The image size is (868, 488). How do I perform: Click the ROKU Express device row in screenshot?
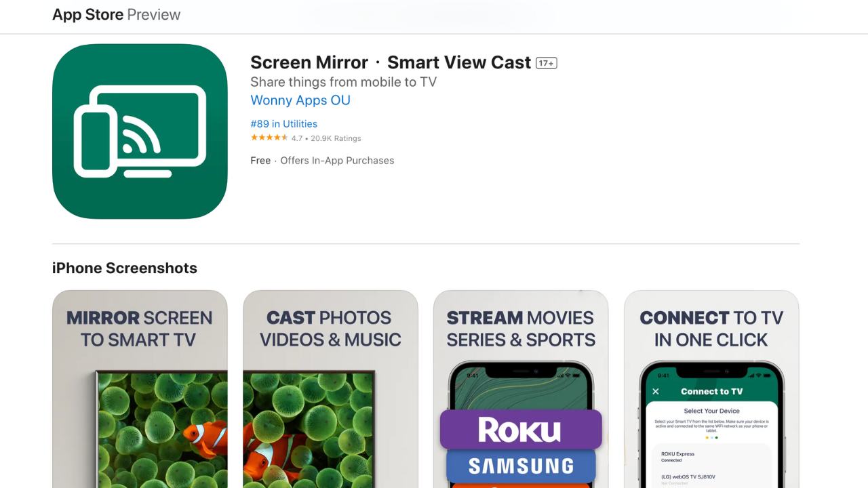click(x=711, y=457)
